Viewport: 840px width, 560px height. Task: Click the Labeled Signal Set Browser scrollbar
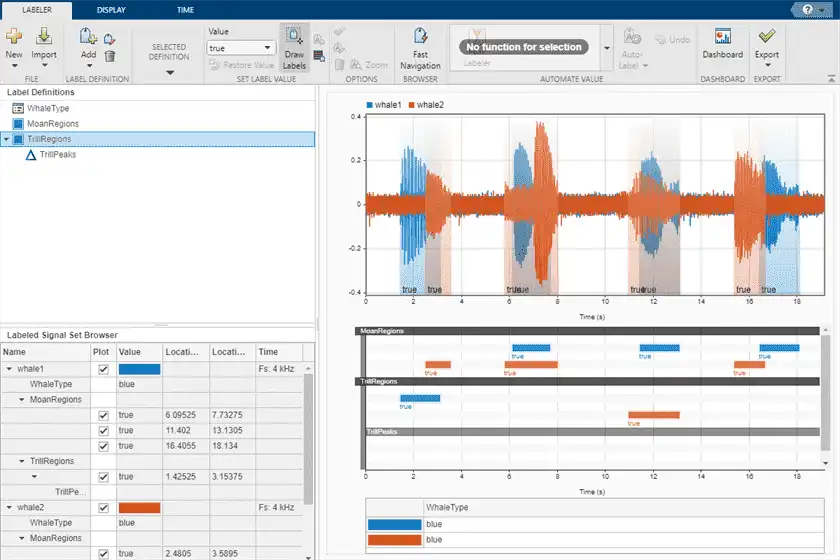pyautogui.click(x=308, y=440)
